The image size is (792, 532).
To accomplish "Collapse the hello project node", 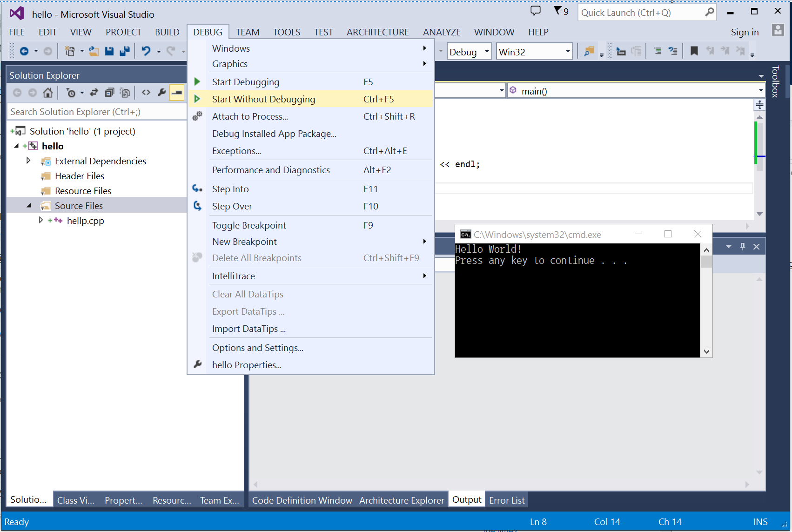I will [16, 146].
